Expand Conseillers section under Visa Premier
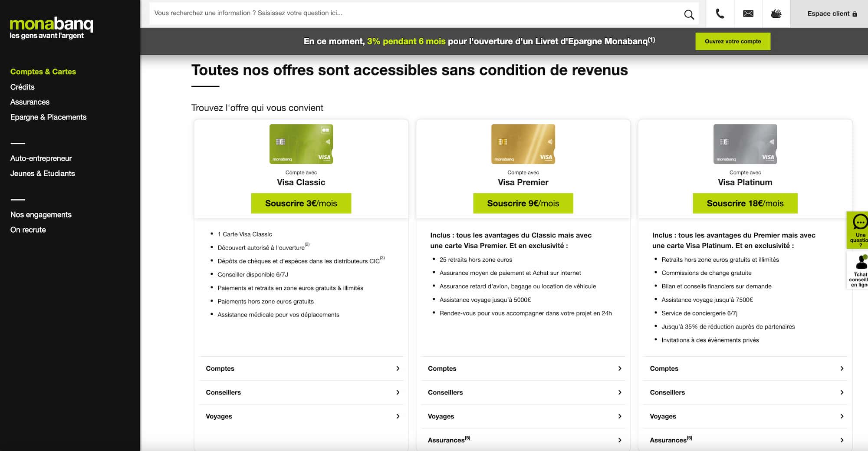Viewport: 868px width, 451px height. 523,392
